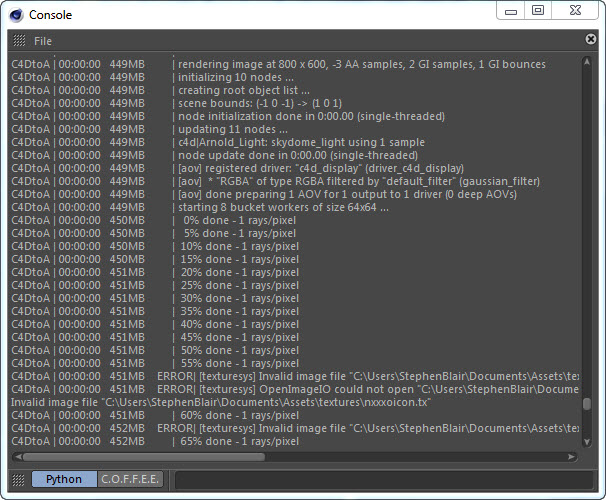Click the vertical scrollbar thumb

pyautogui.click(x=588, y=405)
